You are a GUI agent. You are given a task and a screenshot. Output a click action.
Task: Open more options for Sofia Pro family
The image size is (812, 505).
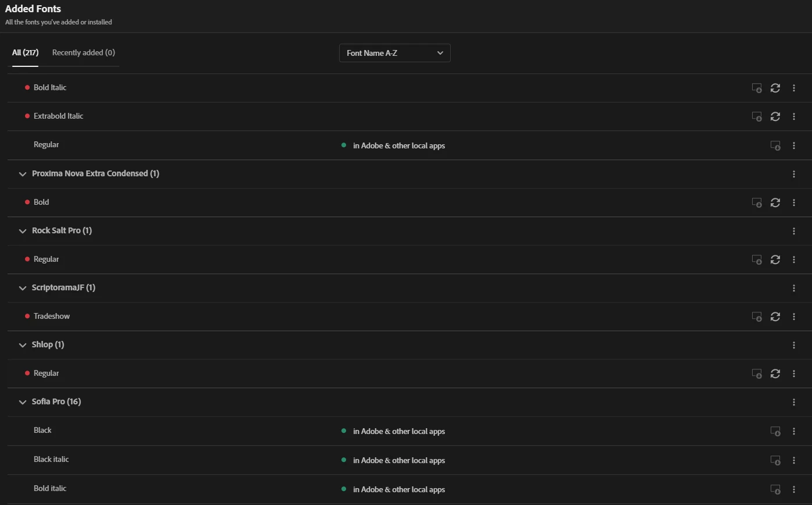pos(794,402)
